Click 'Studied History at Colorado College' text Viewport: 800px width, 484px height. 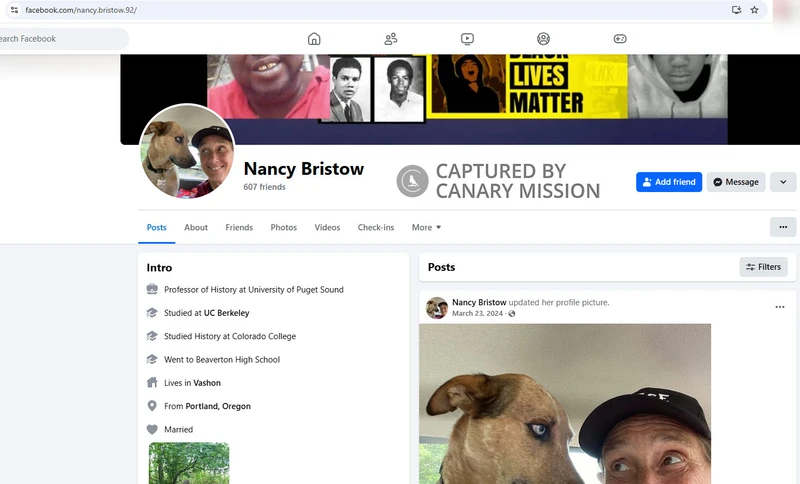(x=230, y=337)
